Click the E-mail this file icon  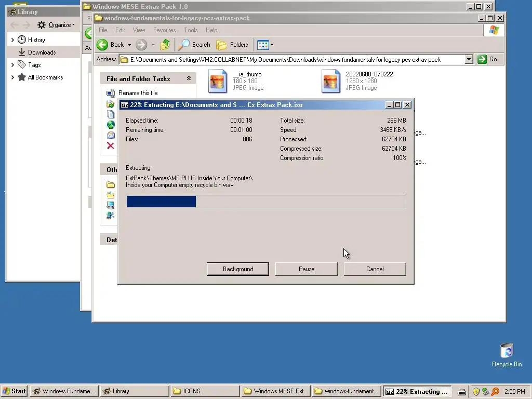click(x=111, y=136)
